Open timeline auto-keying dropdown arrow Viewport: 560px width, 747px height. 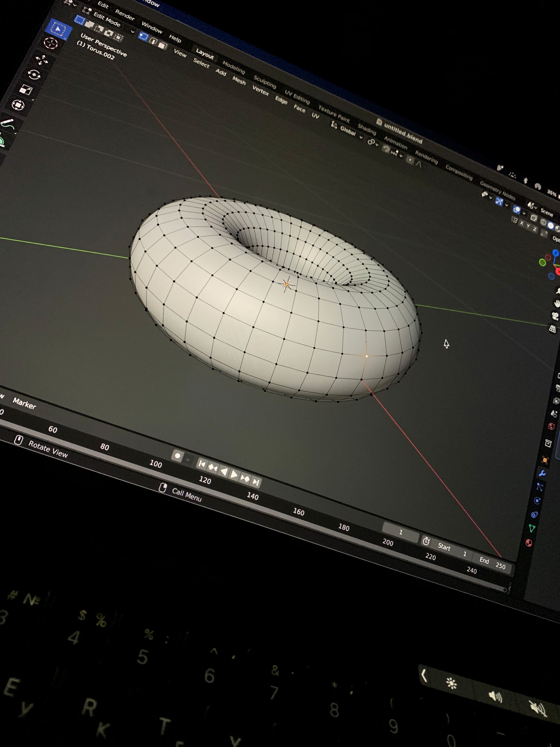[x=188, y=459]
